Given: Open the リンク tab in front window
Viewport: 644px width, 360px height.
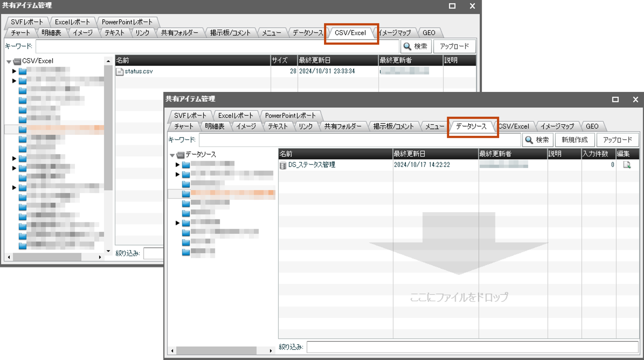Looking at the screenshot, I should point(306,126).
